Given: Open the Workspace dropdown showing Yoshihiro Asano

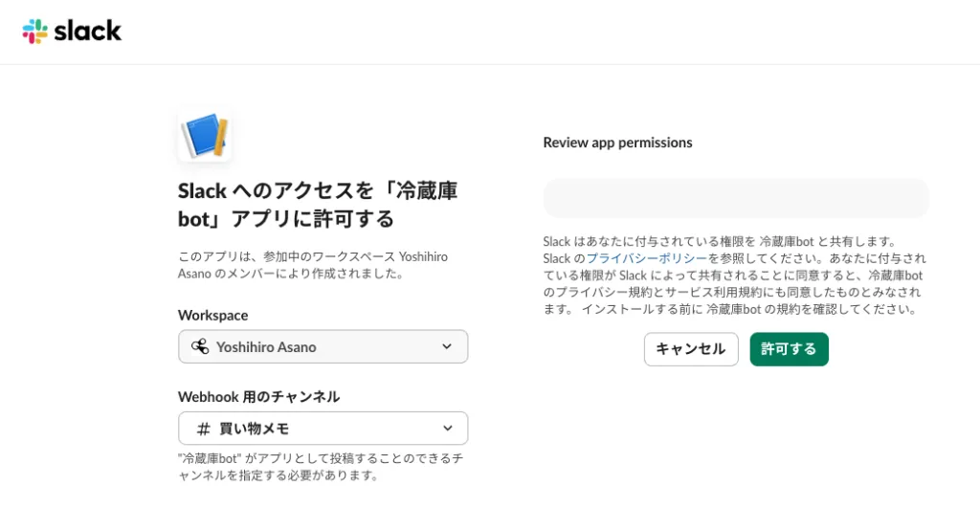Looking at the screenshot, I should [323, 346].
